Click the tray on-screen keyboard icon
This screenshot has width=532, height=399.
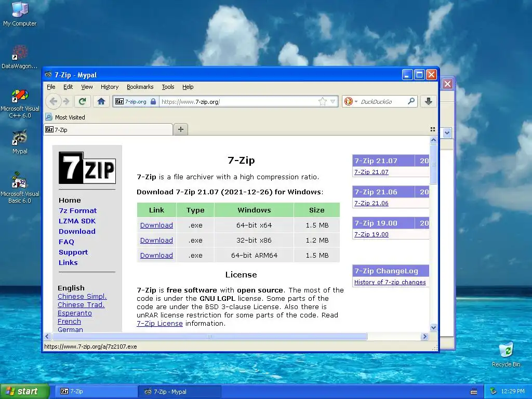click(x=474, y=392)
